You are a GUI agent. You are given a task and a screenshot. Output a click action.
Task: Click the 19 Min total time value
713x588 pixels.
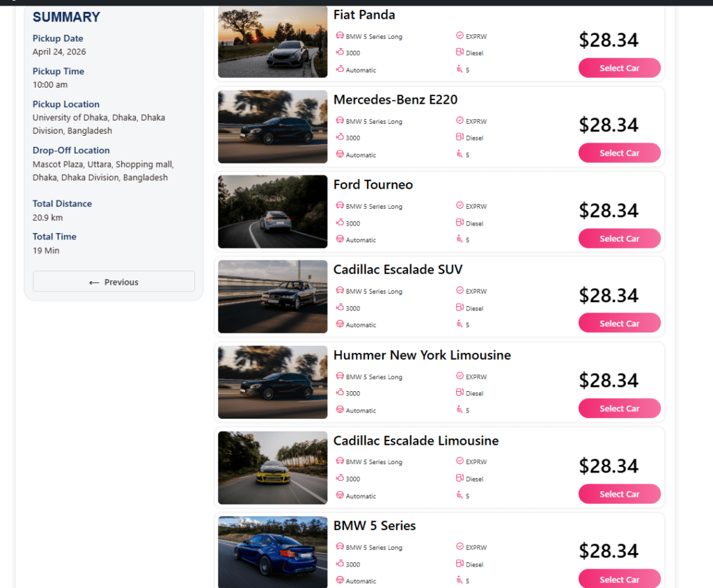pyautogui.click(x=46, y=251)
